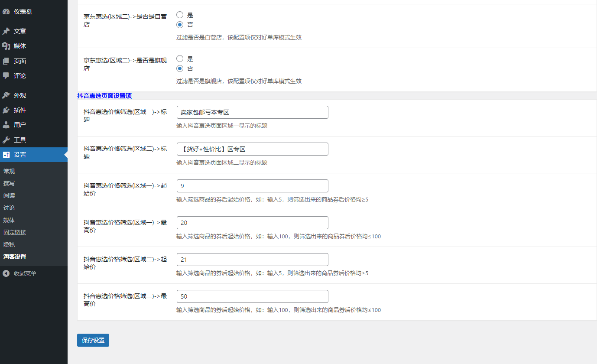Viewport: 597px width, 364px height.
Task: Select 是 for 是否是旗舰店
Action: click(179, 58)
